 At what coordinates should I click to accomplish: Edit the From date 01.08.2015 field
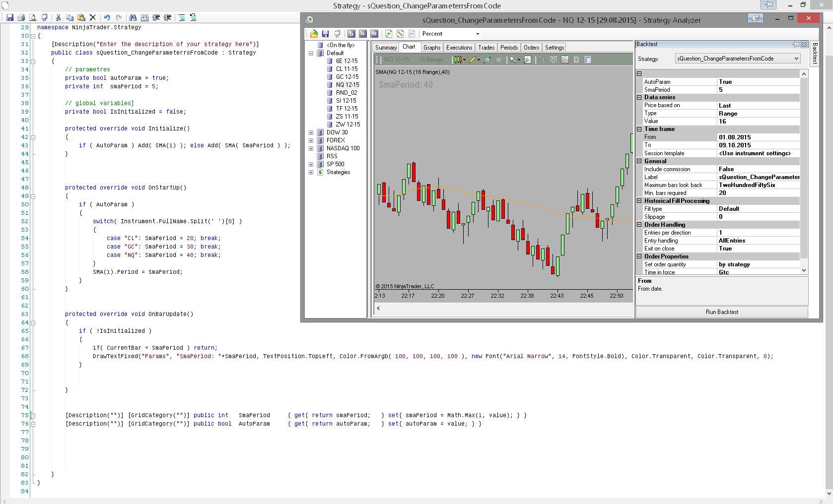pyautogui.click(x=759, y=137)
